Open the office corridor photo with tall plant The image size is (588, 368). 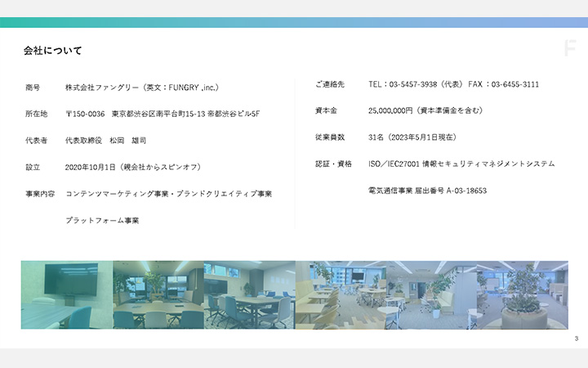point(432,294)
